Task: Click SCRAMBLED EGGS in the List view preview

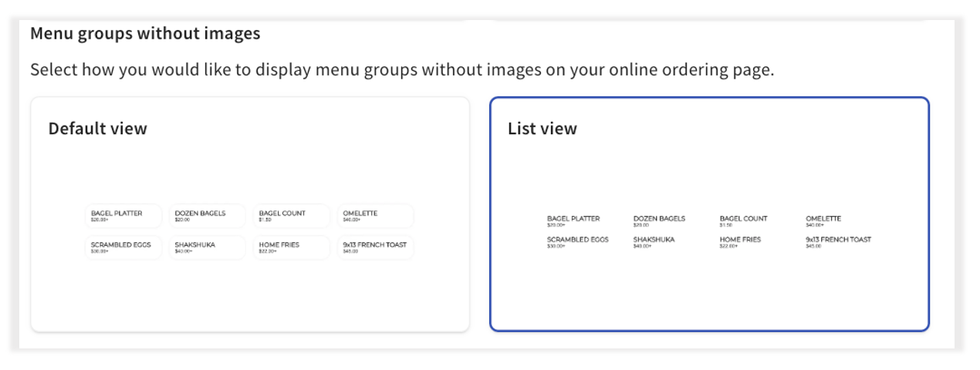Action: 578,240
